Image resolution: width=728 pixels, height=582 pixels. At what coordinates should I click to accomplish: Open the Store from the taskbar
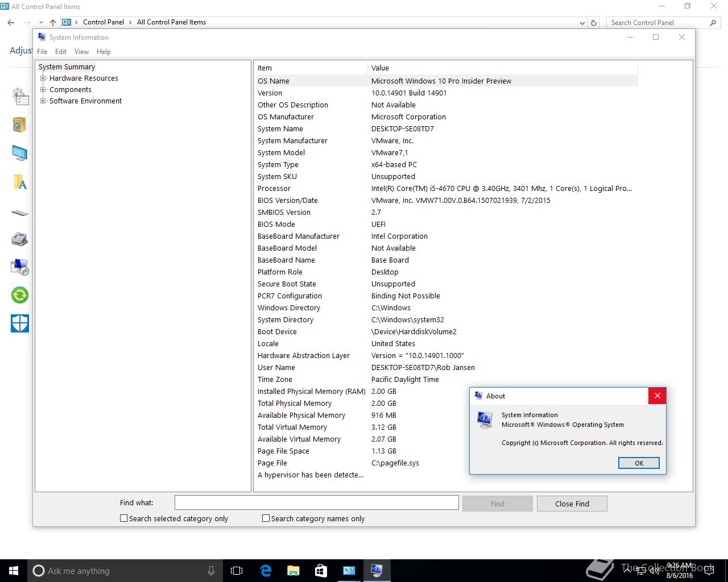pyautogui.click(x=321, y=571)
